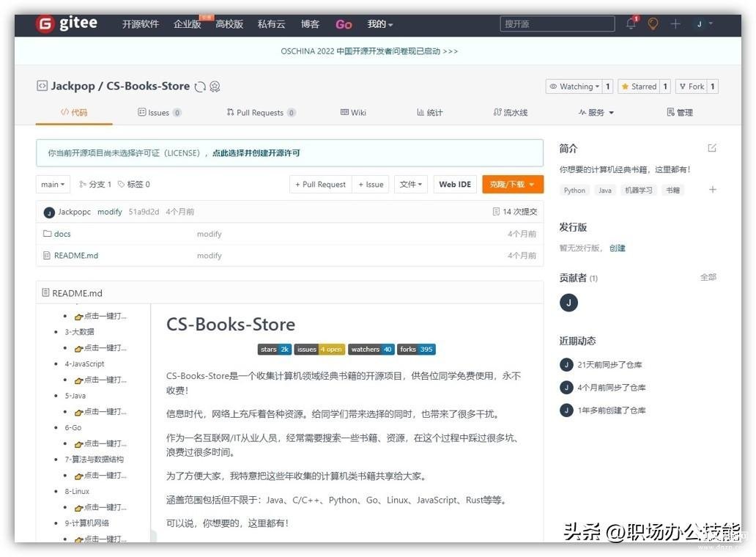This screenshot has height=557, width=756.
Task: Click the Fork button
Action: [692, 86]
